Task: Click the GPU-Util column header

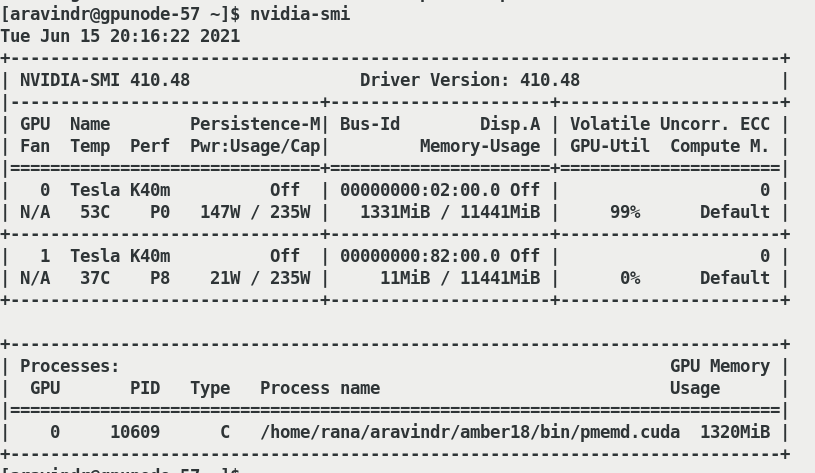Action: pos(610,146)
